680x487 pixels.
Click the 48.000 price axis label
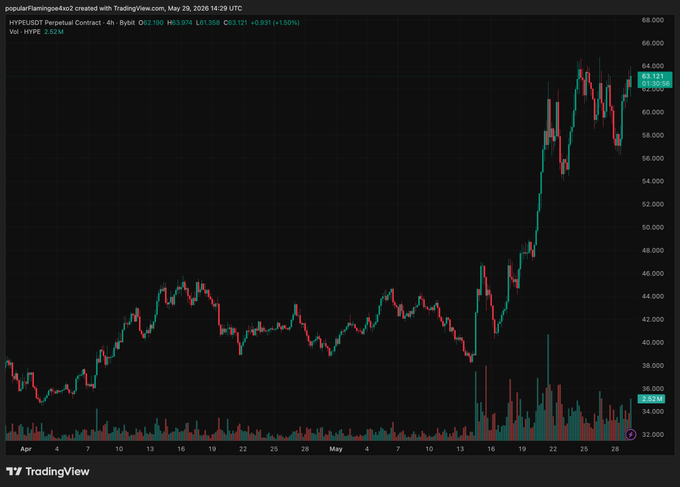pos(652,250)
